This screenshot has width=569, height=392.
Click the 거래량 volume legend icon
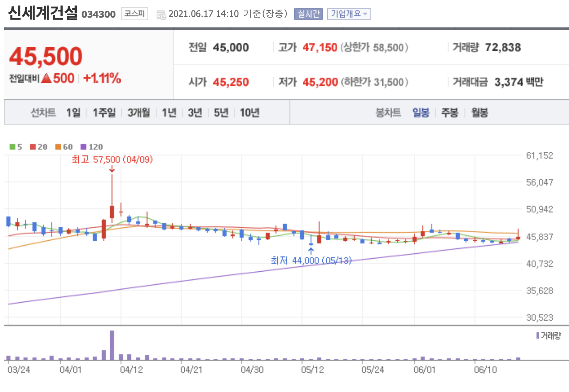pos(538,336)
